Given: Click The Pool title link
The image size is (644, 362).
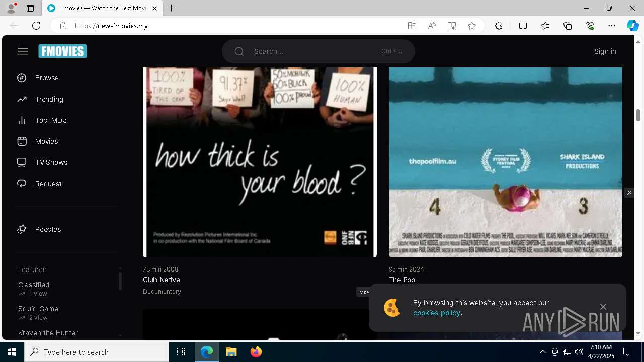Looking at the screenshot, I should click(403, 280).
